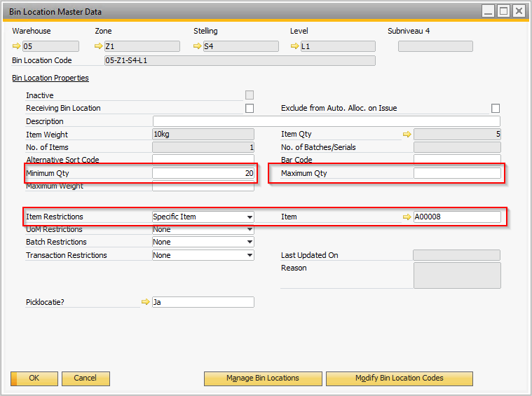Viewport: 532px width, 396px height.
Task: Click the Item Qty link arrow
Action: click(x=407, y=134)
